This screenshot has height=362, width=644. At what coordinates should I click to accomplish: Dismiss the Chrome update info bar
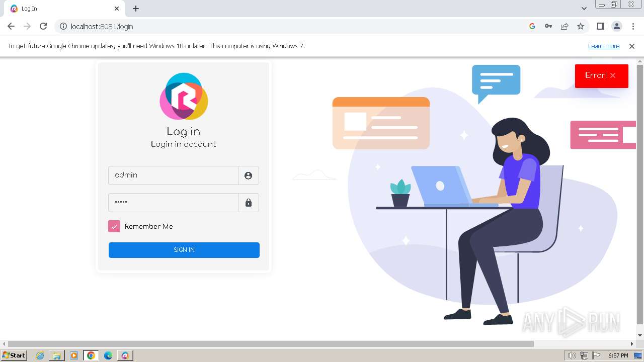[632, 46]
